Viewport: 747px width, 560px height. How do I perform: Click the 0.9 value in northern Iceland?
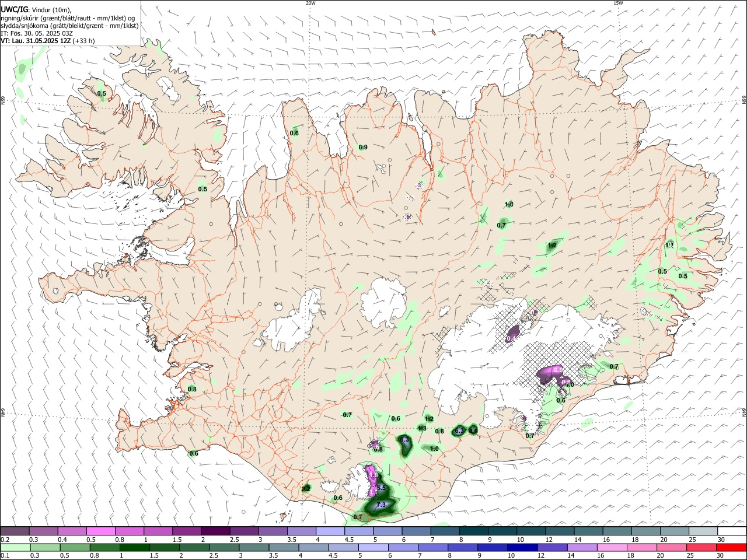click(x=363, y=148)
